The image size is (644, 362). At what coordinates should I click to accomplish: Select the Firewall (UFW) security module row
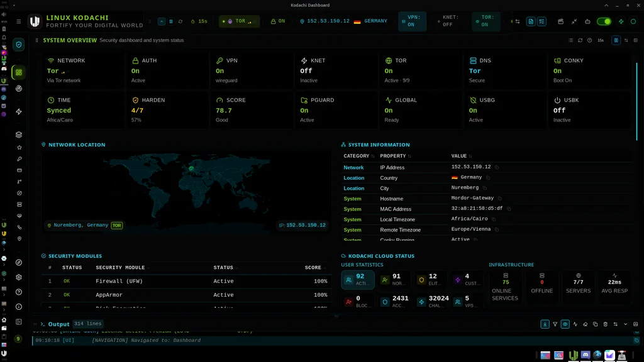(x=186, y=281)
